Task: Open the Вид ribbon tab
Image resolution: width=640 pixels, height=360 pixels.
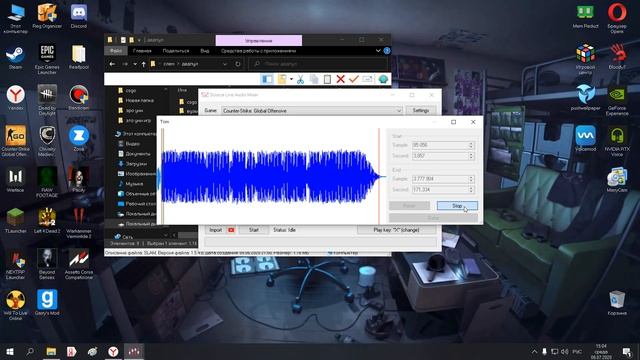Action: click(x=204, y=51)
